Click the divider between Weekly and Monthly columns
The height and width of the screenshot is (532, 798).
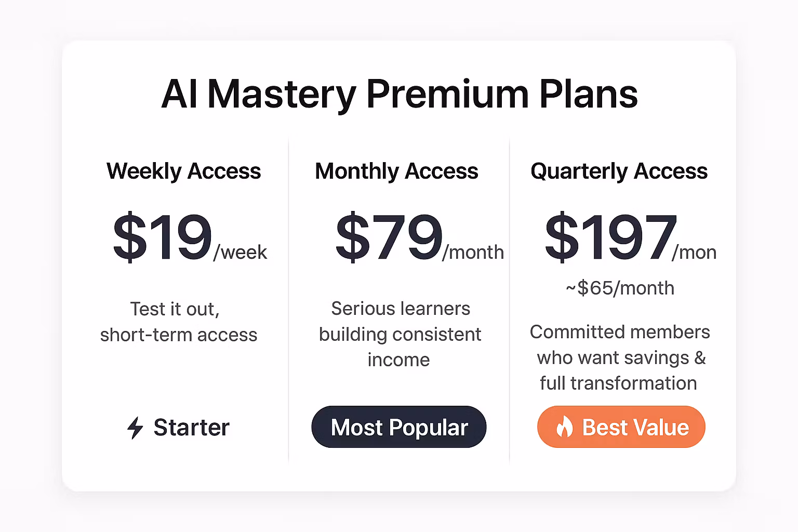[x=288, y=301]
